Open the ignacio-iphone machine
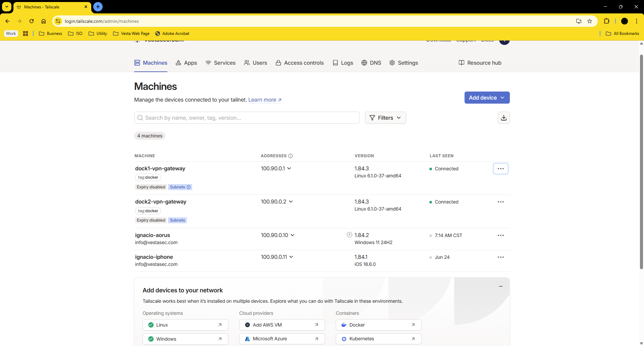Image resolution: width=644 pixels, height=346 pixels. coord(154,257)
